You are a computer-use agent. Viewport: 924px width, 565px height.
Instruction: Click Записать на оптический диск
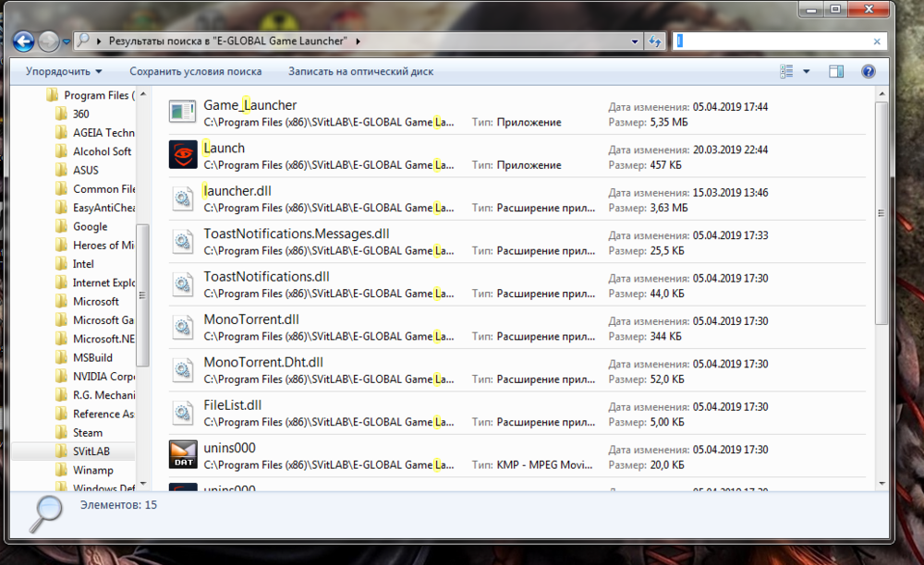coord(360,71)
